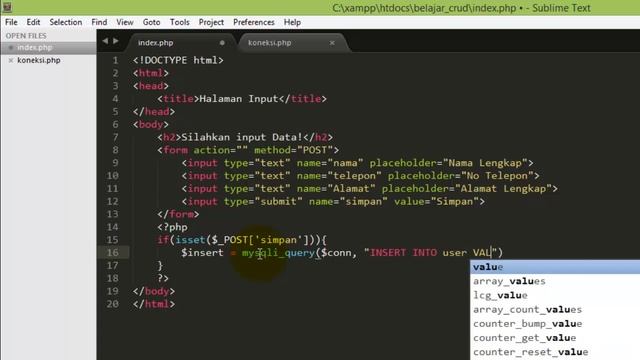Open the Selection menu
640x360 pixels.
click(x=66, y=22)
